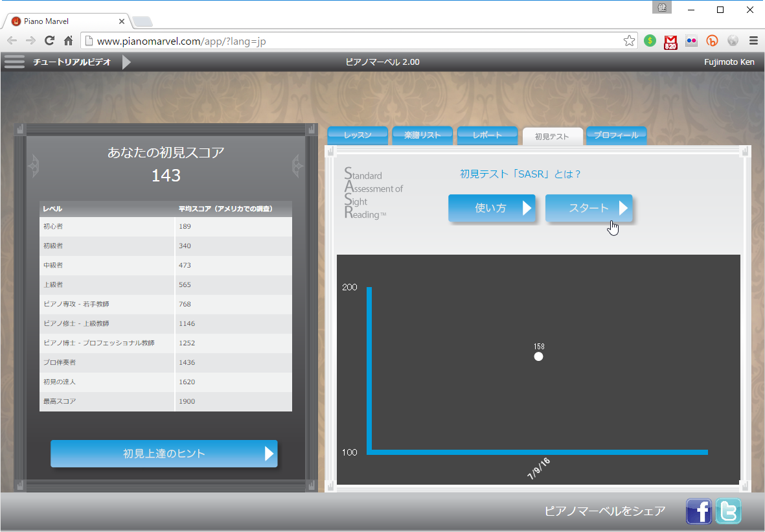Viewport: 765px width, 532px height.
Task: Go to browser home page
Action: (68, 41)
